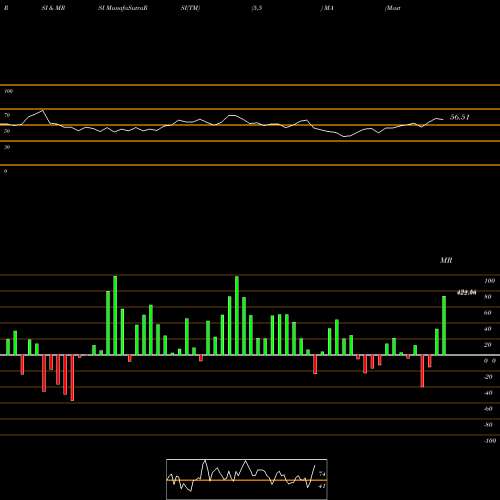
Task: Click the 20 label on MR axis
Action: click(488, 345)
